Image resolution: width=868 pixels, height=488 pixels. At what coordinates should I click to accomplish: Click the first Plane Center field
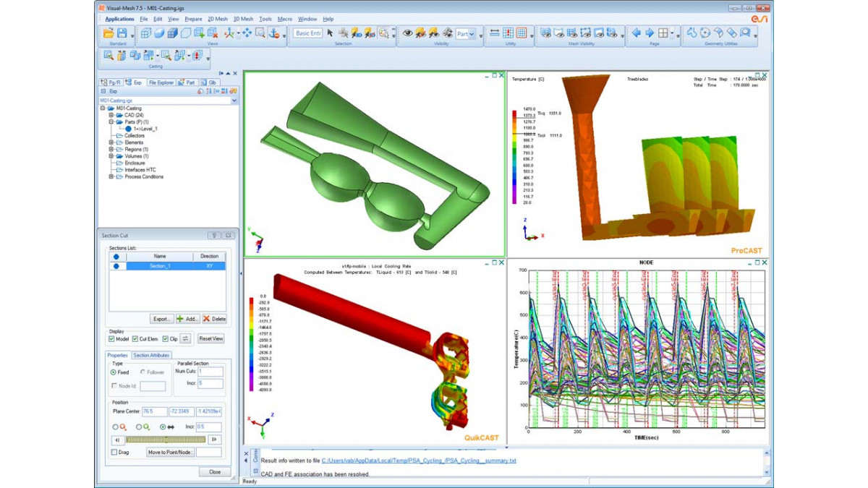(x=154, y=411)
